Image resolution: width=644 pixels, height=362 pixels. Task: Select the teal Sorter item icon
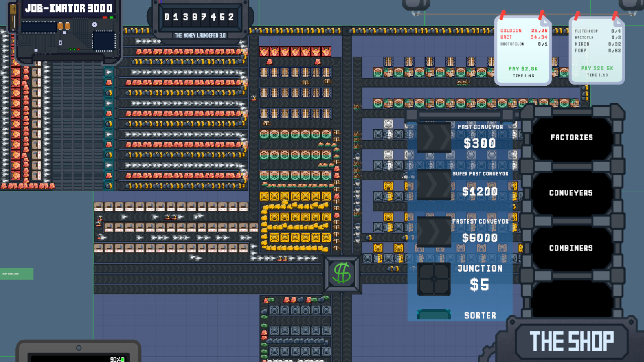(434, 314)
